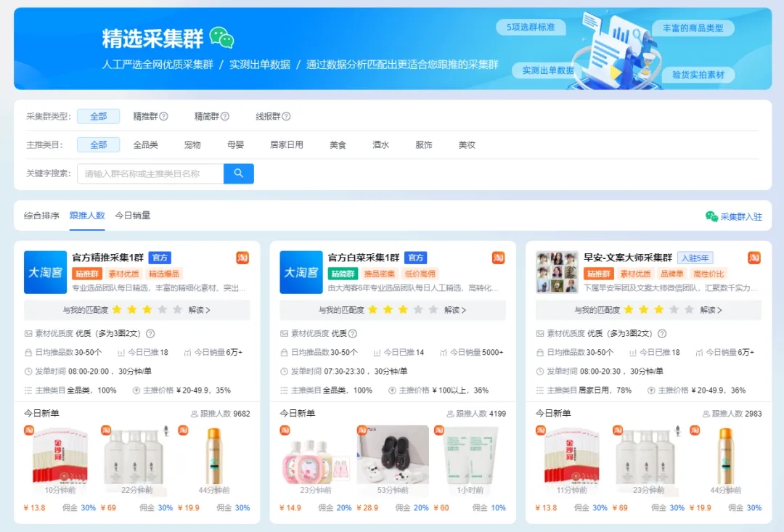Click 淘 badge on 官方精推采集1群 card
The height and width of the screenshot is (532, 784).
click(242, 258)
